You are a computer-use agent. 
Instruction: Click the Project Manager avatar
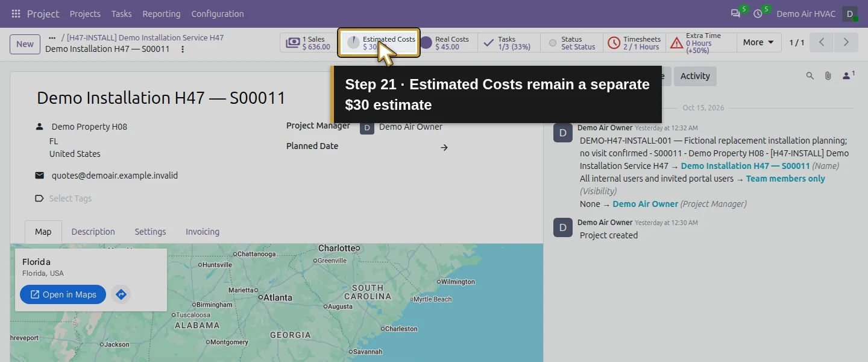point(367,127)
